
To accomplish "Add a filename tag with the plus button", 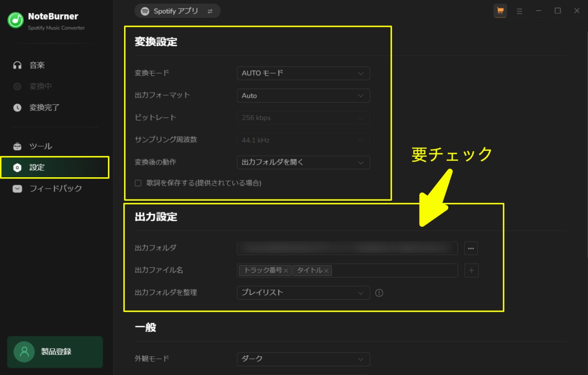I will 471,271.
